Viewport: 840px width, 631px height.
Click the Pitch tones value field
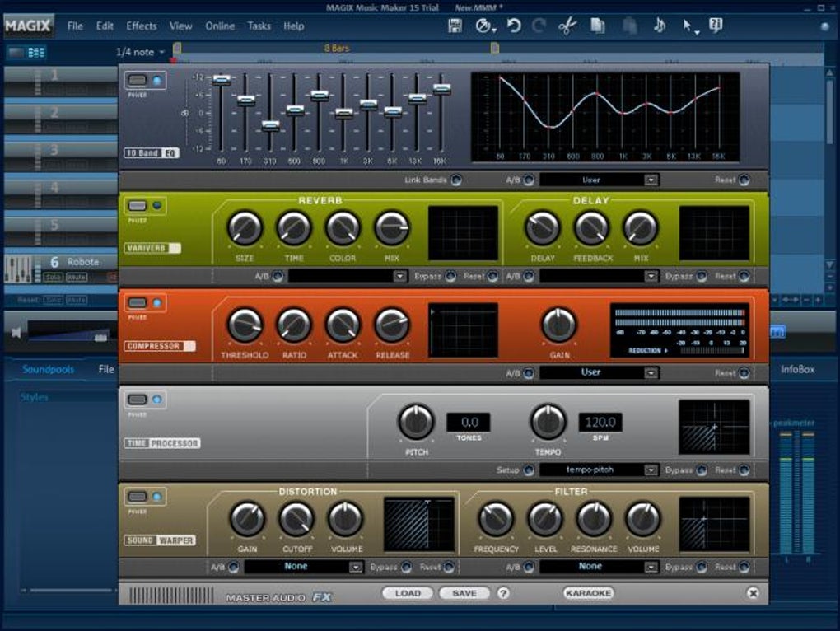(x=469, y=422)
